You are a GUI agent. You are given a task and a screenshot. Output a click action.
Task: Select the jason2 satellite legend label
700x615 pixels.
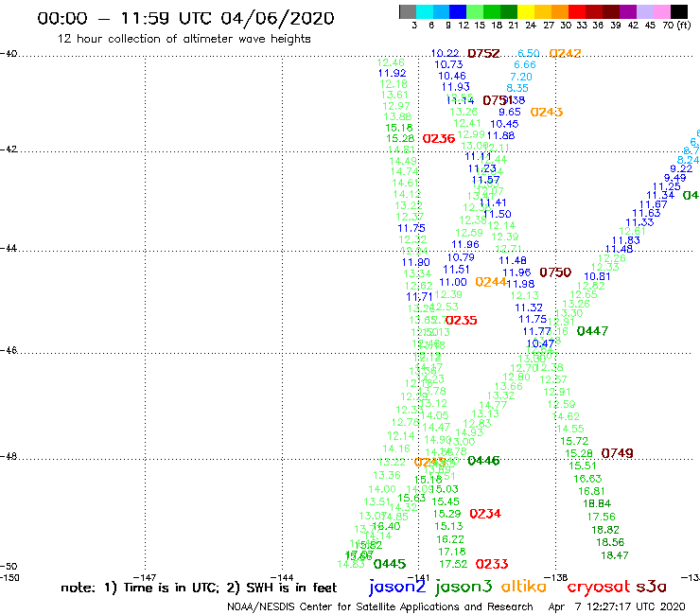click(x=397, y=587)
